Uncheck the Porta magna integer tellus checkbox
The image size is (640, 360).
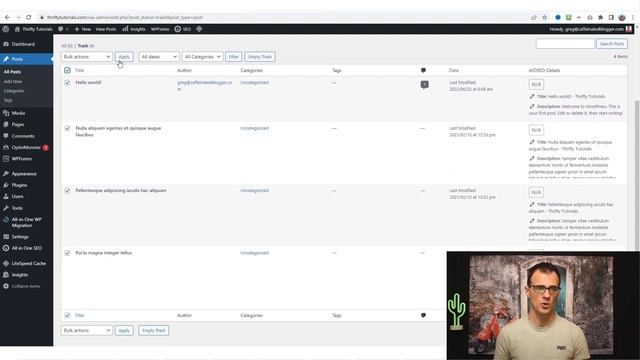(67, 253)
